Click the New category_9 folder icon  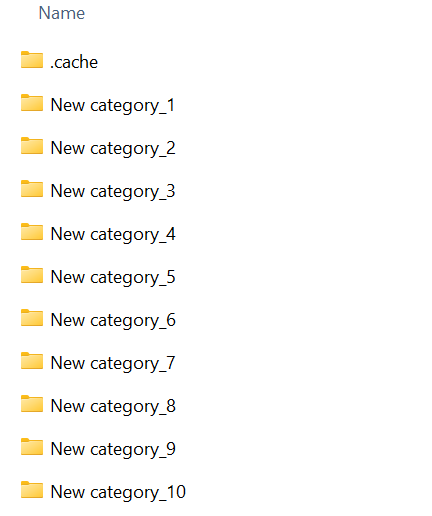32,447
